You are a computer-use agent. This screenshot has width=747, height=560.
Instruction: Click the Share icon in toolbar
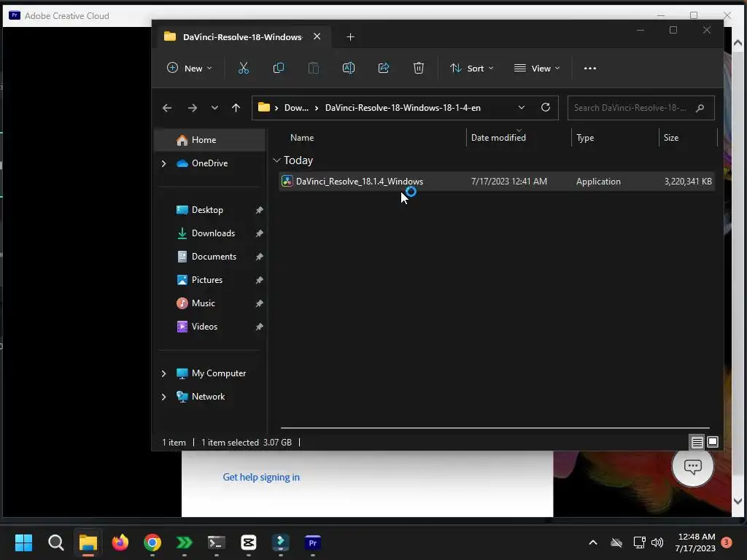pyautogui.click(x=384, y=68)
